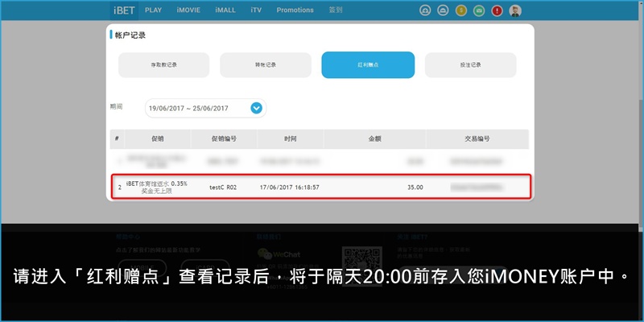The image size is (644, 322).
Task: Open the green envelope messages icon
Action: point(479,10)
